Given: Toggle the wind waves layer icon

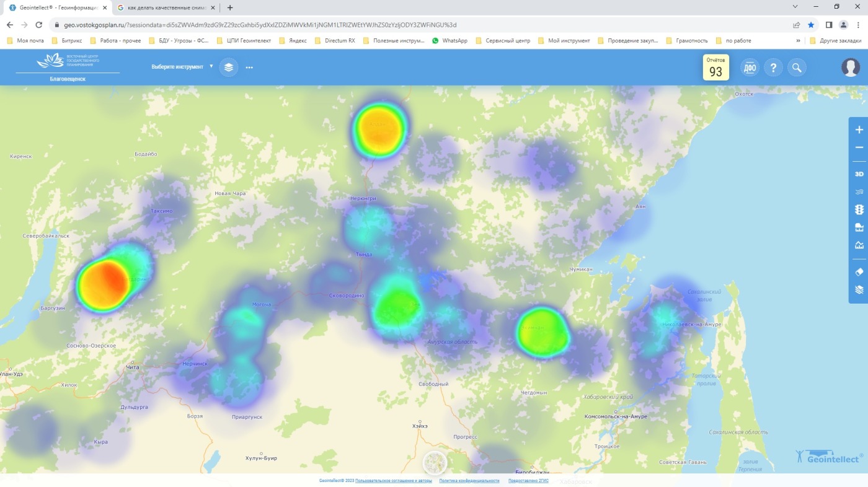Looking at the screenshot, I should point(859,192).
